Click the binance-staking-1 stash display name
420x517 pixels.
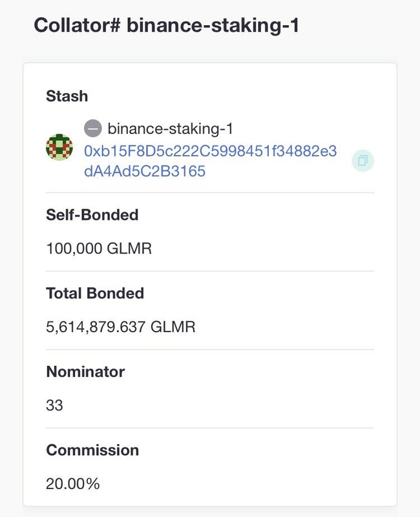point(170,129)
